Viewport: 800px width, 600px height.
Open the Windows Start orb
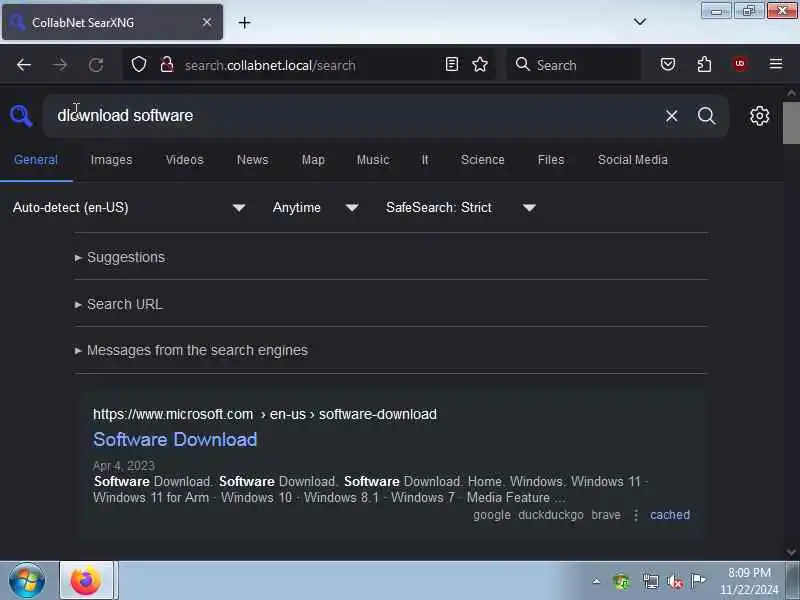click(27, 581)
